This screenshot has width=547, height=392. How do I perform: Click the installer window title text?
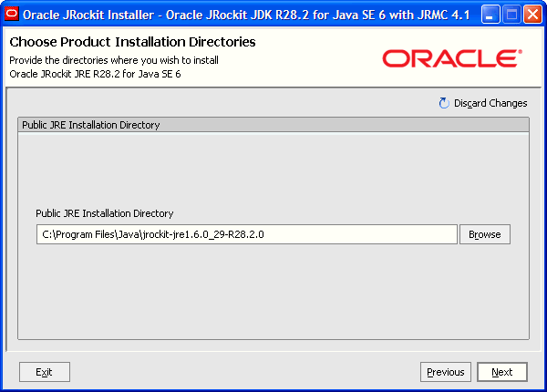[x=246, y=15]
